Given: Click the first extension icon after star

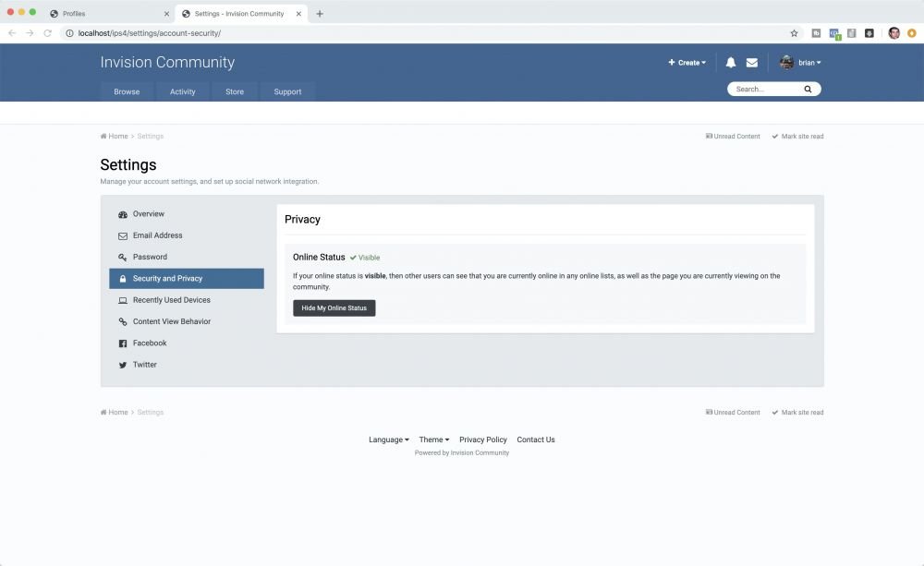Looking at the screenshot, I should tap(816, 33).
